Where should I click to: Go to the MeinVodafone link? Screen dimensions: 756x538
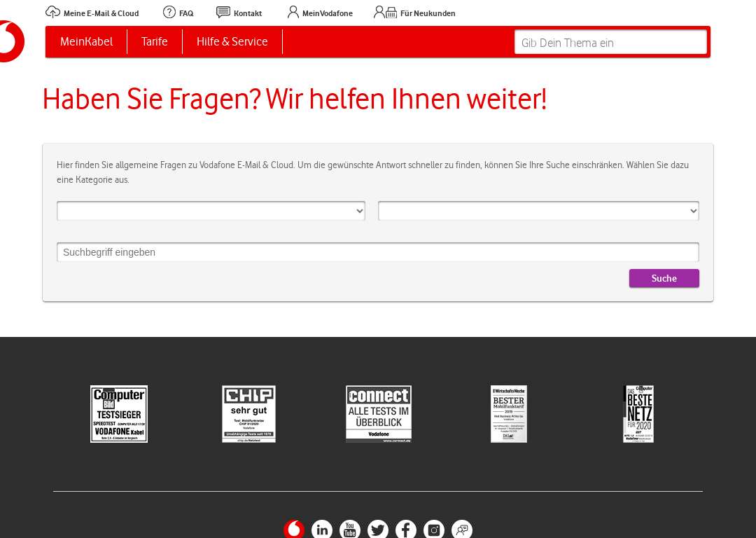coord(328,13)
